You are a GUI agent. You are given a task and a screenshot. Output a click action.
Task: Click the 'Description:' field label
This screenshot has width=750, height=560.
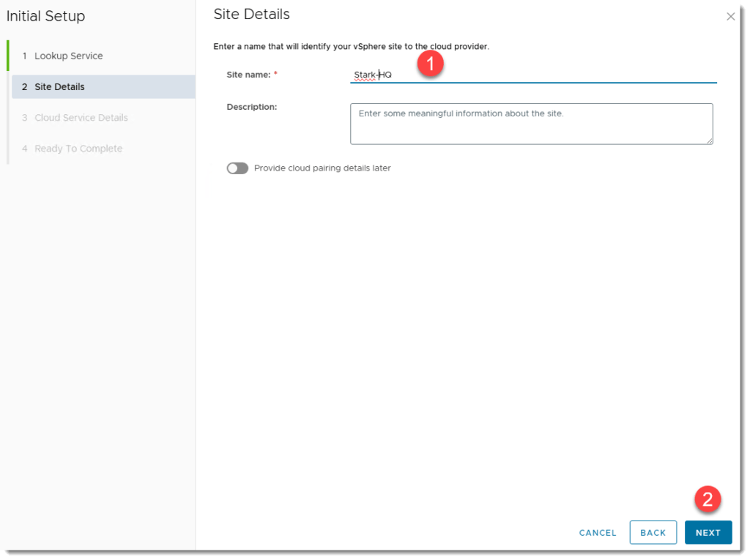pos(251,107)
